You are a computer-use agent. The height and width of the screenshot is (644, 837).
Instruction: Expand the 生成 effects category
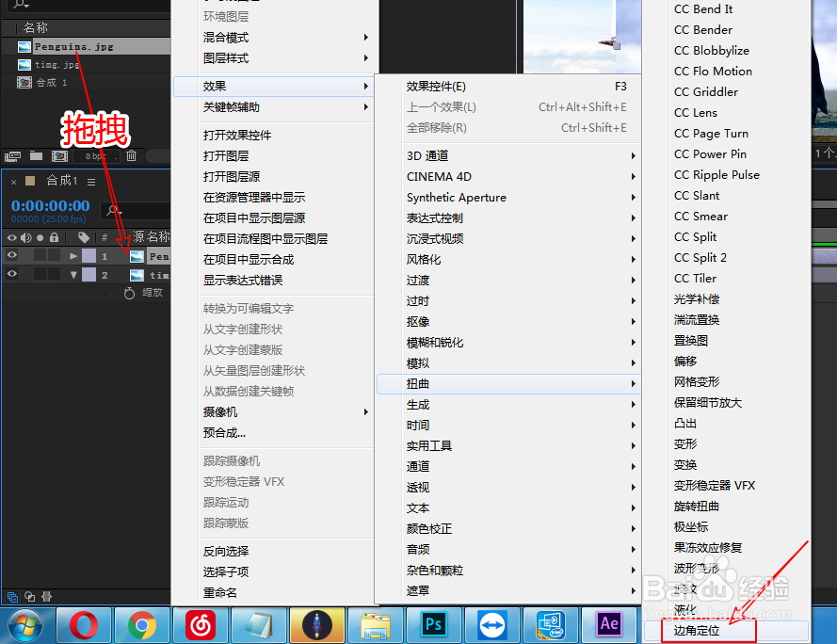[x=508, y=404]
